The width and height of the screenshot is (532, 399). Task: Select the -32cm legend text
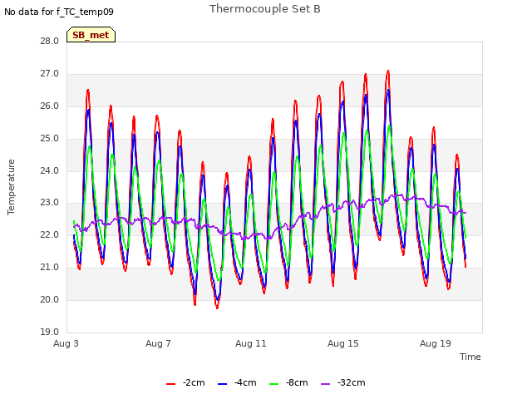351,382
